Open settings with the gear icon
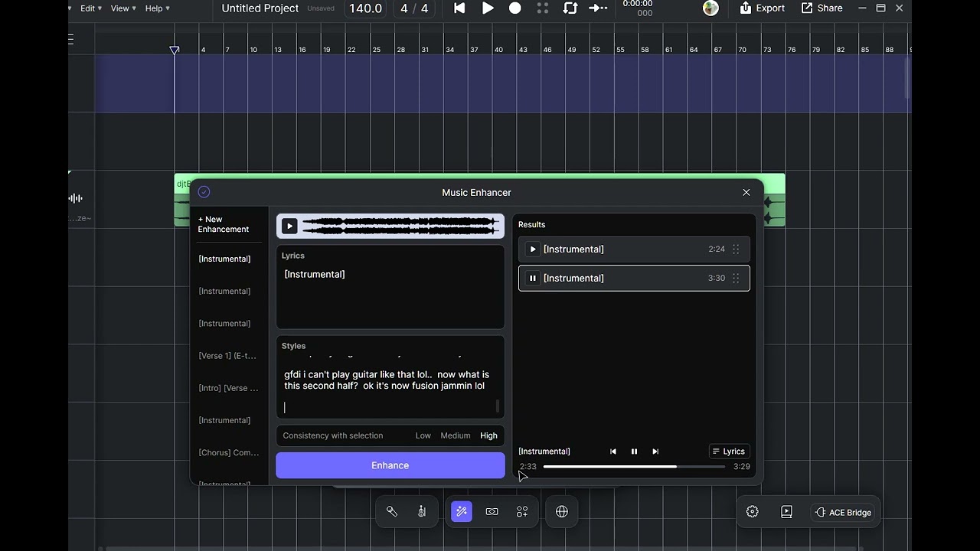Image resolution: width=980 pixels, height=551 pixels. pyautogui.click(x=753, y=512)
